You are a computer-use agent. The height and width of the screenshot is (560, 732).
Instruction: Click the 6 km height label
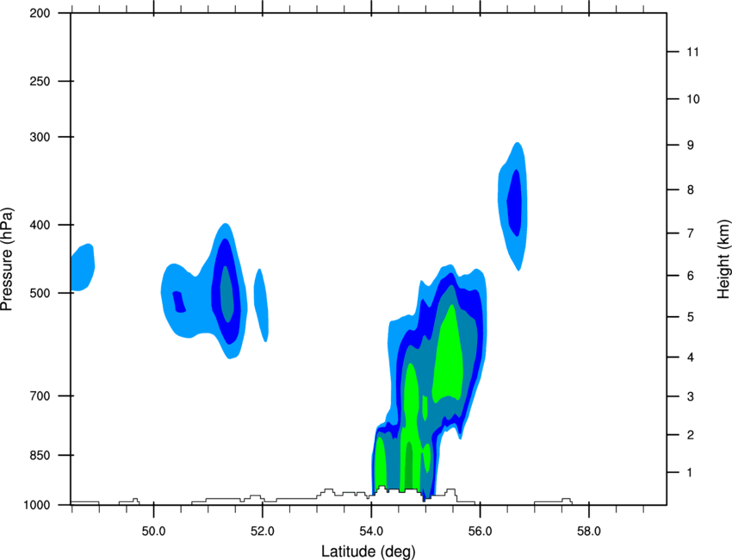[x=691, y=276]
